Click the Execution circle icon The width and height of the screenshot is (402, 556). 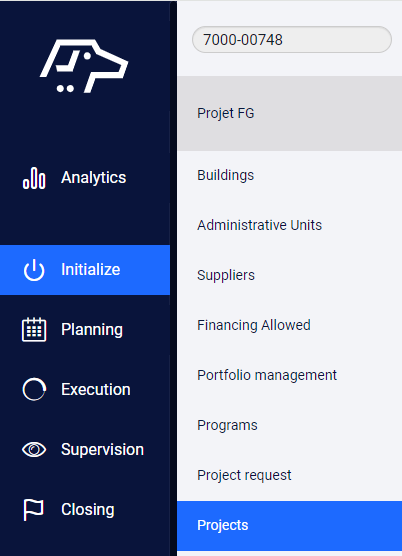(34, 389)
